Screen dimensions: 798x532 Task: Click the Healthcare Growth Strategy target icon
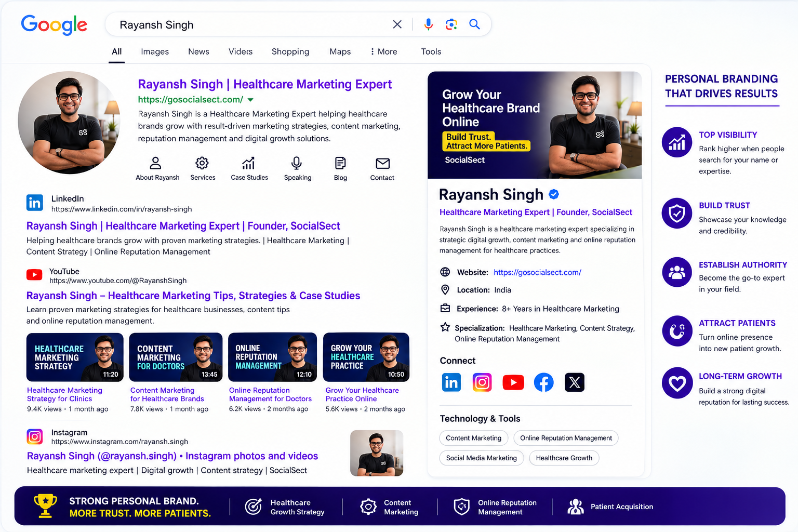pyautogui.click(x=254, y=507)
